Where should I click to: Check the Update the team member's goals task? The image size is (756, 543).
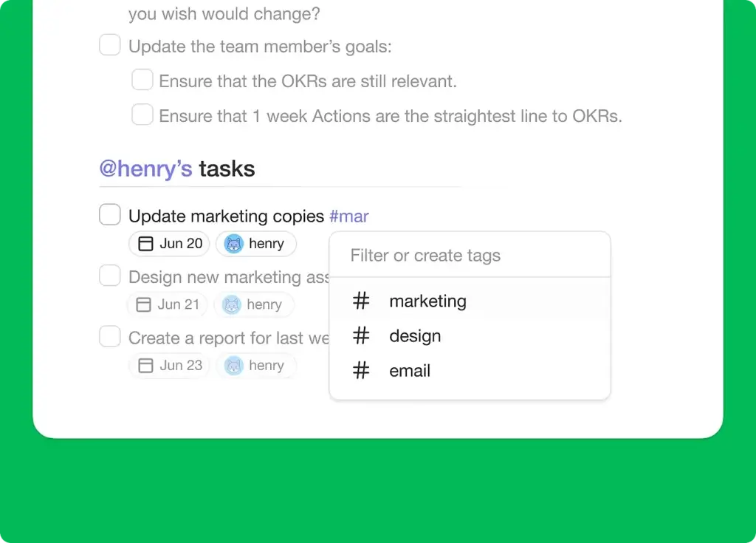click(109, 44)
